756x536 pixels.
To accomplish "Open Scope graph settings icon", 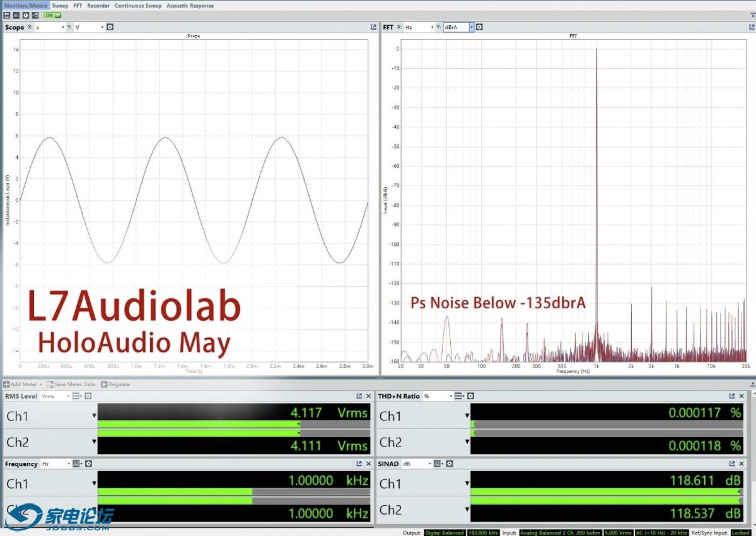I will (x=110, y=27).
